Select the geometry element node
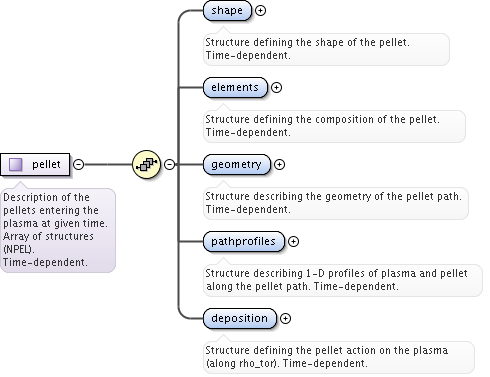This screenshot has width=490, height=377. click(x=237, y=164)
